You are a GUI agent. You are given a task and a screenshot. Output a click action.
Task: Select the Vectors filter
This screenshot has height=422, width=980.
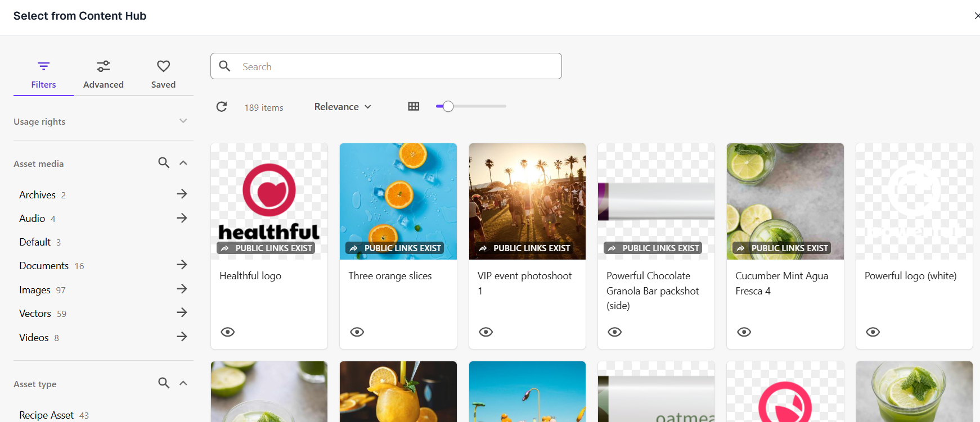click(x=43, y=314)
